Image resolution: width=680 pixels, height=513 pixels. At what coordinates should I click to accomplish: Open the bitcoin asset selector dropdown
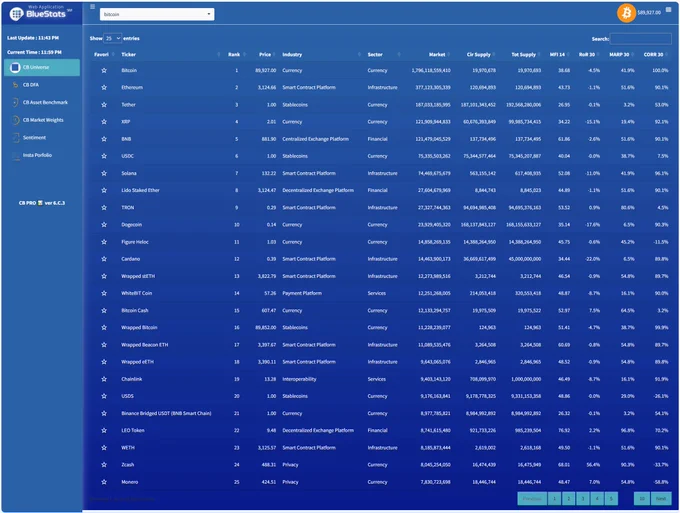pyautogui.click(x=157, y=14)
